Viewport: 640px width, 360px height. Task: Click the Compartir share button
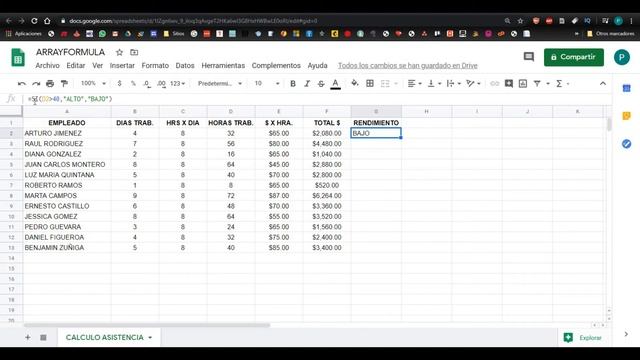pyautogui.click(x=573, y=57)
